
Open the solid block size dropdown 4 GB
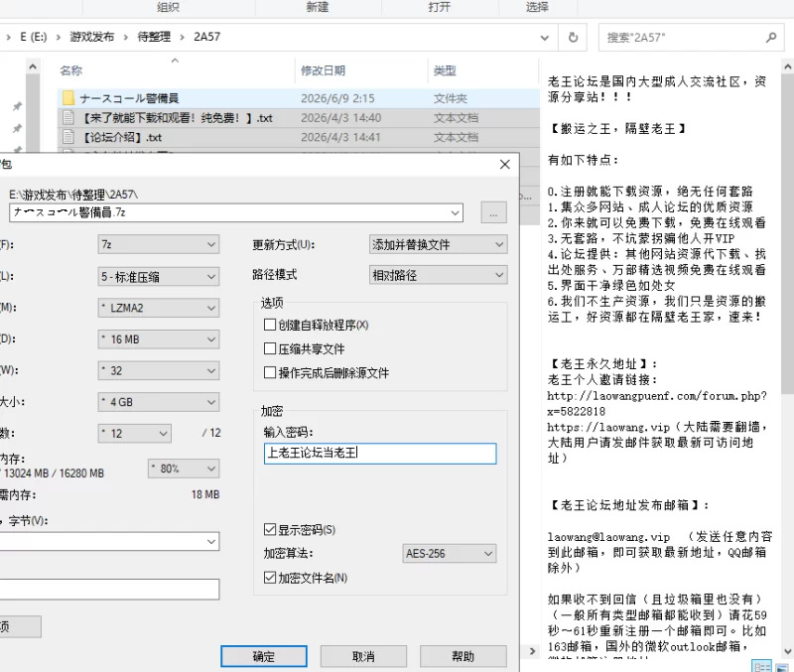(159, 402)
